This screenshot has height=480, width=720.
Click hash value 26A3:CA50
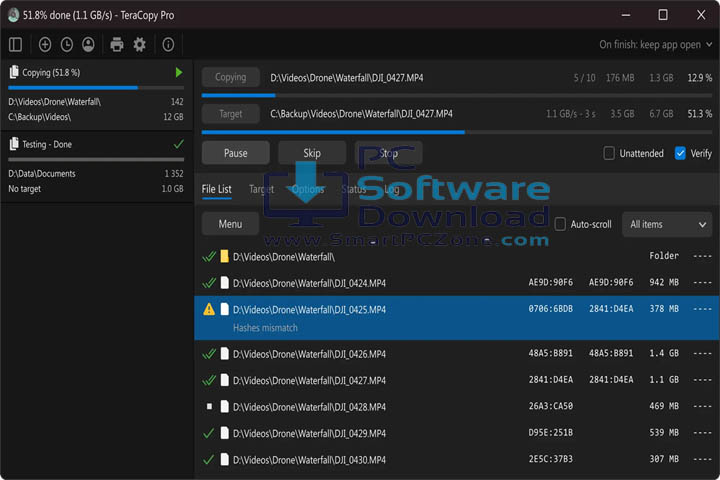click(551, 406)
